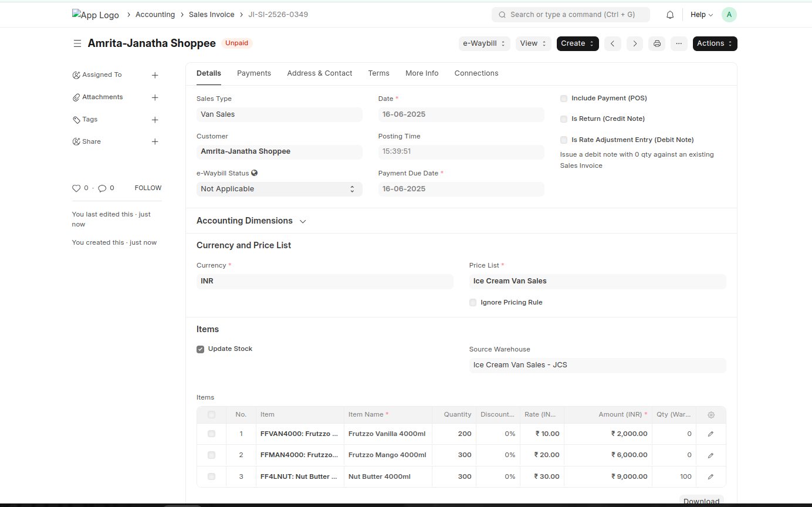812x507 pixels.
Task: Switch to the Payments tab
Action: pos(253,73)
